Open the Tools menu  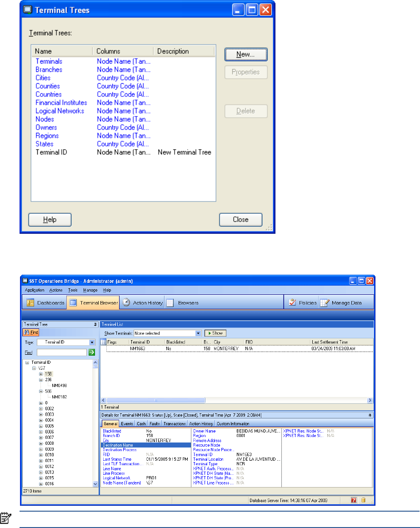73,290
